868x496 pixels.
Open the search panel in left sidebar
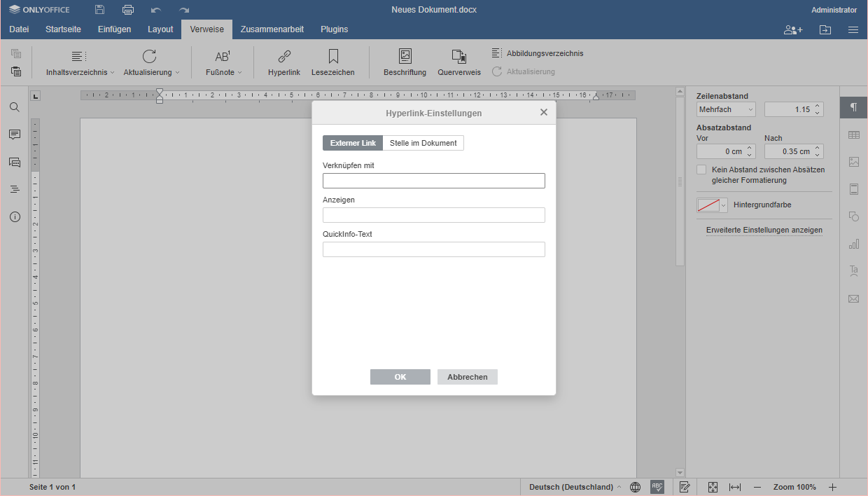[x=15, y=107]
